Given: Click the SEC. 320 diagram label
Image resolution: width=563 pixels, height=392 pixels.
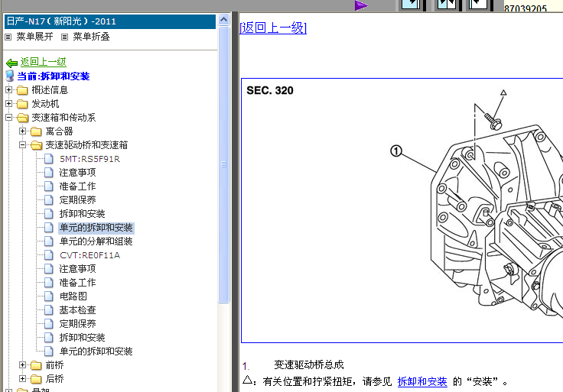Looking at the screenshot, I should pyautogui.click(x=270, y=90).
